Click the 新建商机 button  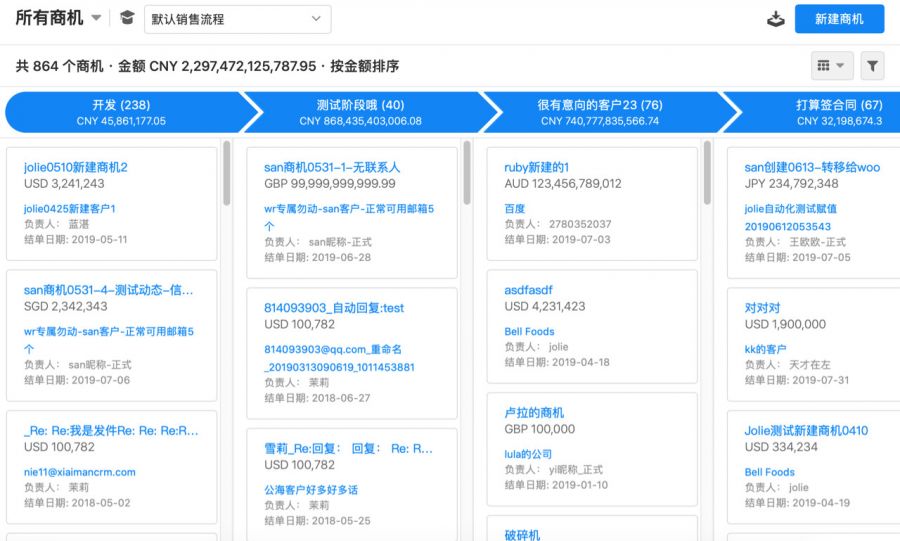tap(839, 19)
